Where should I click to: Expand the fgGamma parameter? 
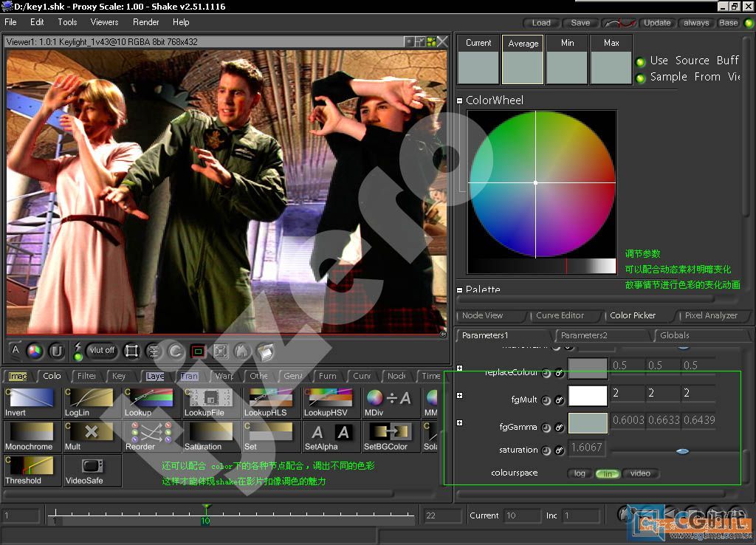coord(459,423)
